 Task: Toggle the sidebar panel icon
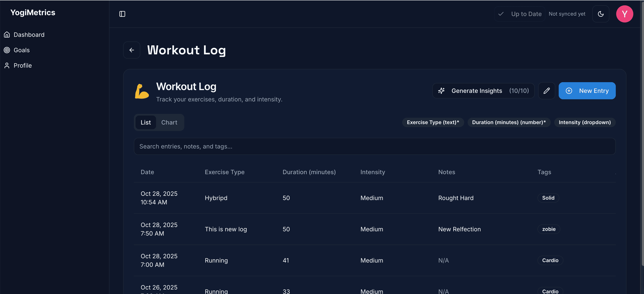coord(122,14)
